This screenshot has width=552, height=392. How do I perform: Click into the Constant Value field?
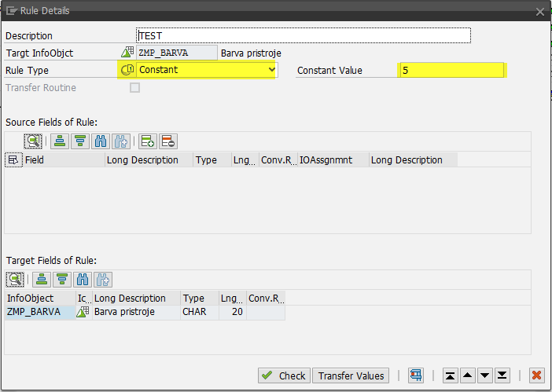click(x=451, y=71)
